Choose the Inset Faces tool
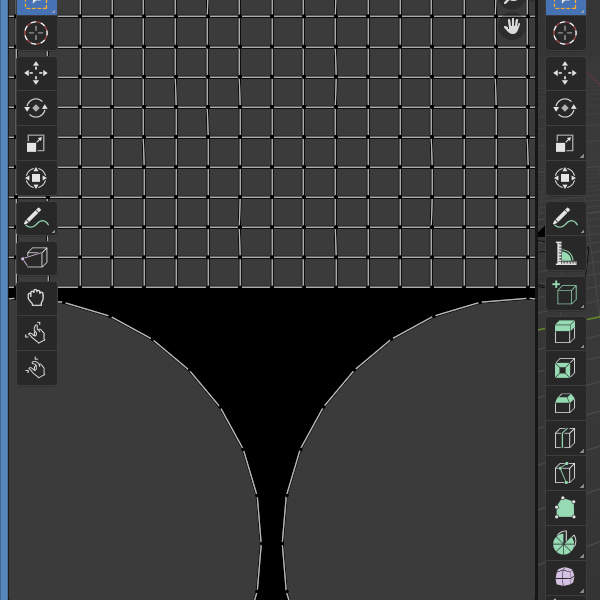The width and height of the screenshot is (600, 600). click(565, 369)
